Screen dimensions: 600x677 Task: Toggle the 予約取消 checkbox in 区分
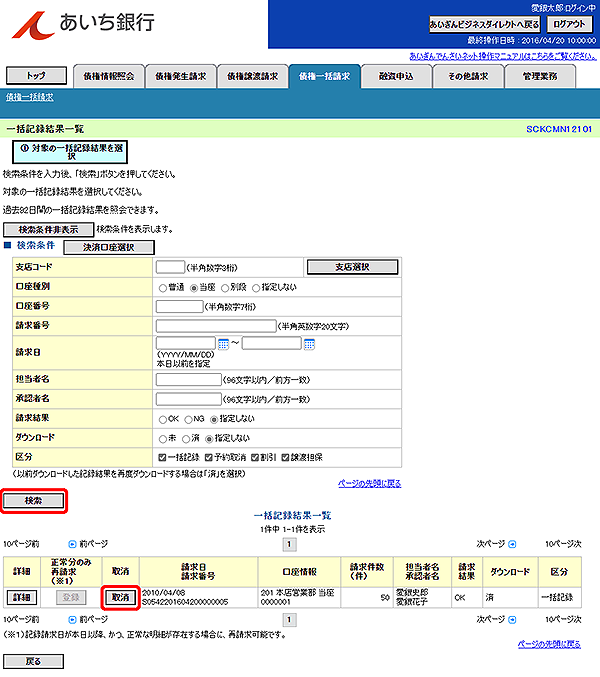pyautogui.click(x=209, y=458)
